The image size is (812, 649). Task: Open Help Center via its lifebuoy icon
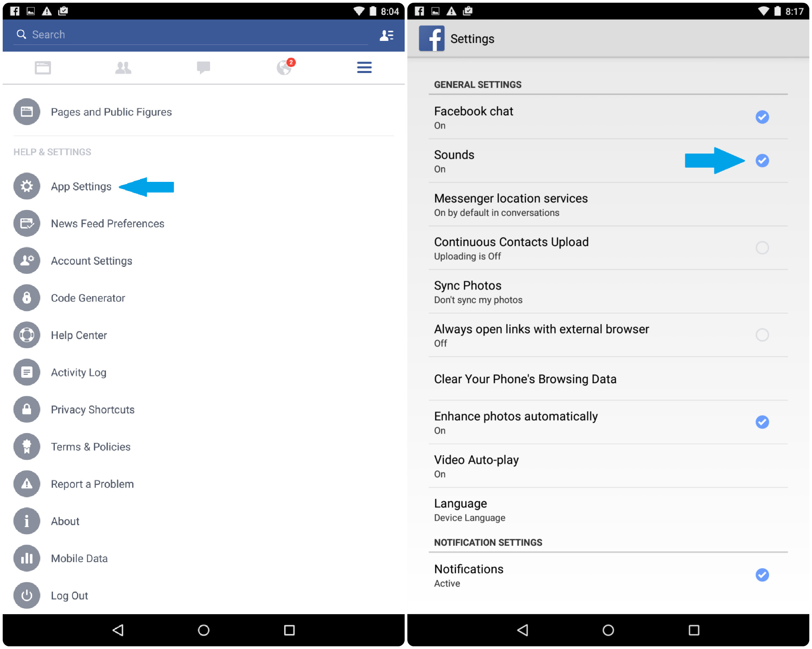click(x=26, y=335)
